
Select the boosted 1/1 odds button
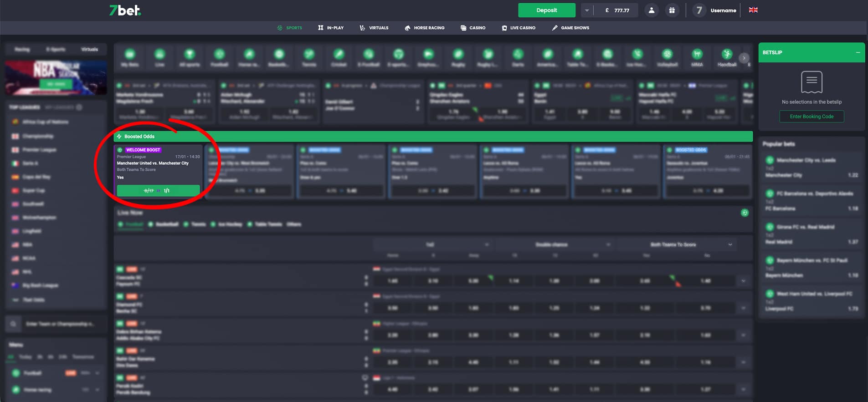(x=158, y=191)
